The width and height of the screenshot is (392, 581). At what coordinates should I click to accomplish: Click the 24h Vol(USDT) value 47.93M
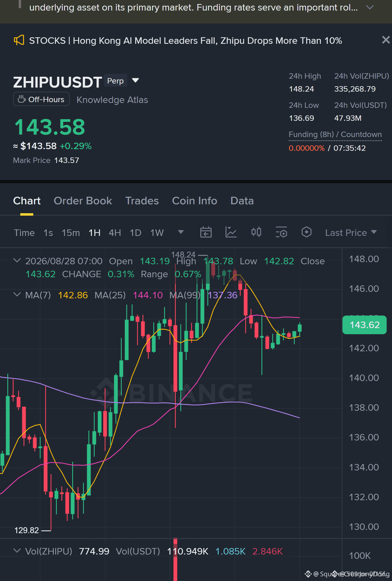tap(348, 118)
